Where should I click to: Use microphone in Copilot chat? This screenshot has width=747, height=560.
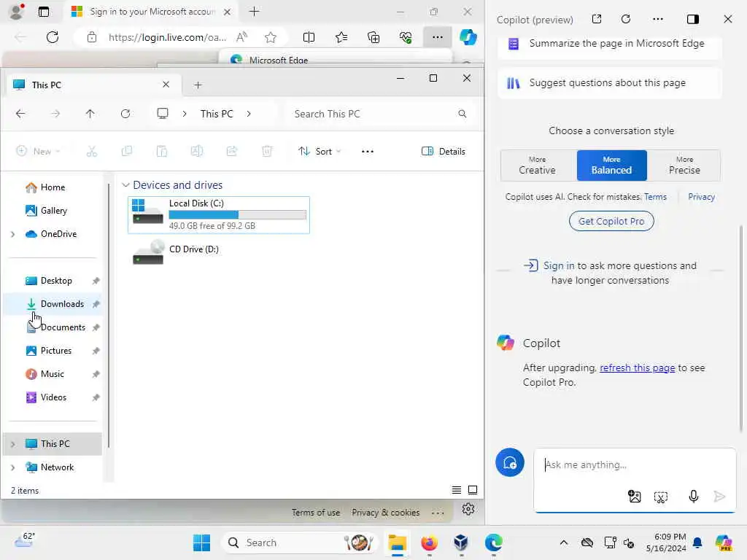(x=694, y=497)
